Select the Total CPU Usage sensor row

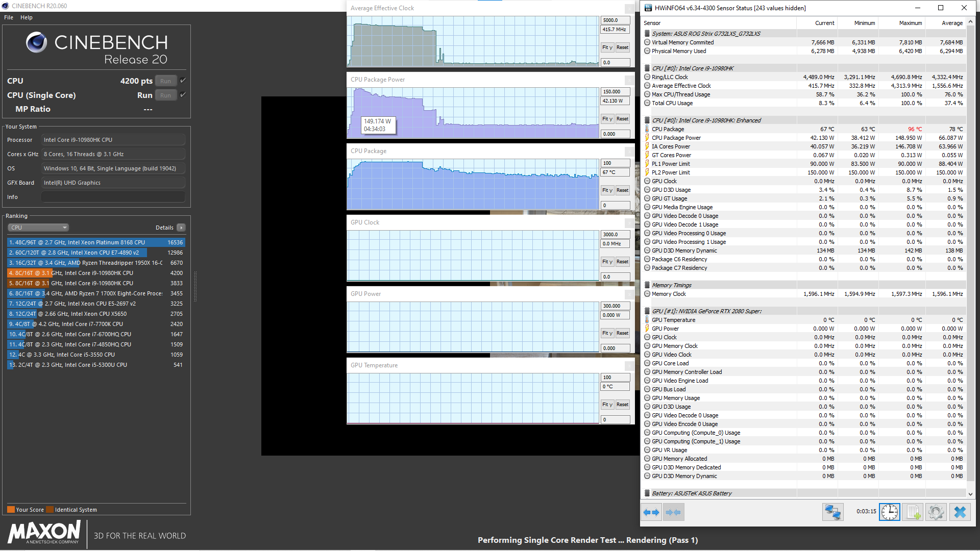[x=804, y=103]
